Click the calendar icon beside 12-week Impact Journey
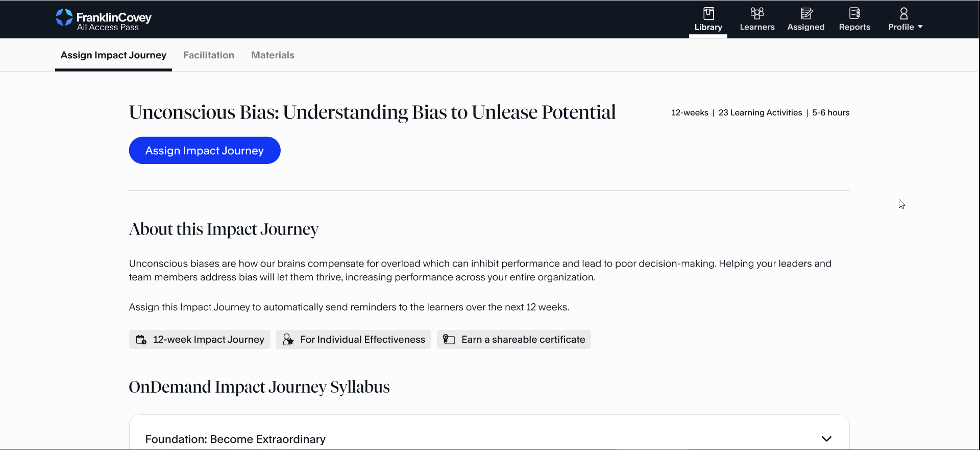This screenshot has width=980, height=450. pyautogui.click(x=140, y=339)
